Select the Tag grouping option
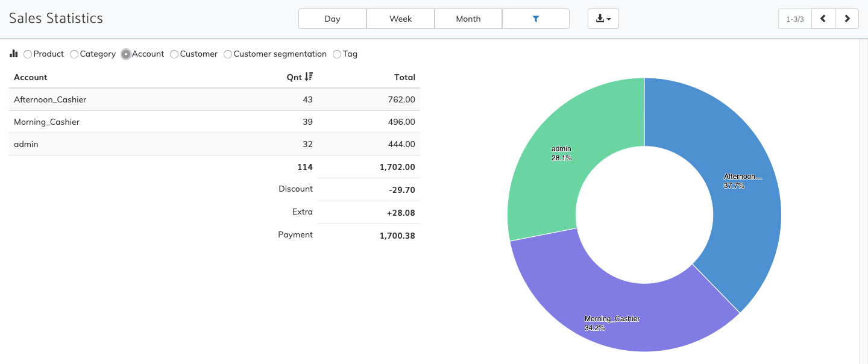The image size is (868, 364). [336, 54]
